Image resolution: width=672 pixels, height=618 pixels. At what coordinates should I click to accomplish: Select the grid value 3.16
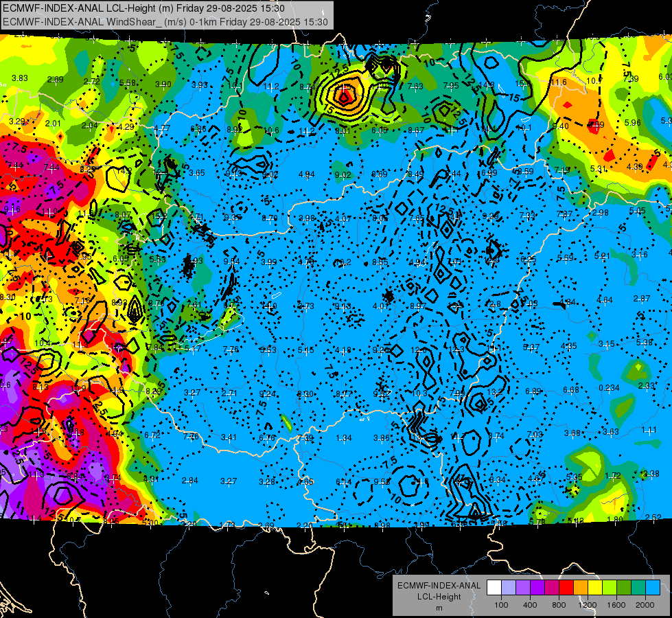[640, 255]
